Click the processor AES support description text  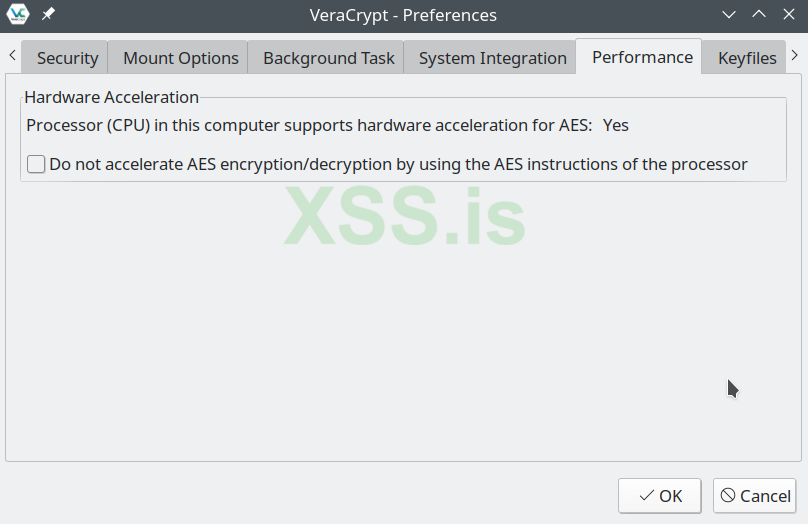tap(308, 125)
